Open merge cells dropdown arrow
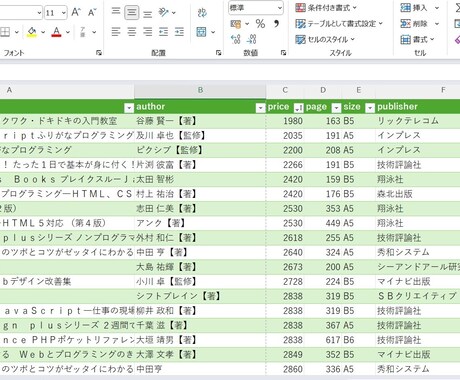460x380 pixels. pyautogui.click(x=213, y=32)
